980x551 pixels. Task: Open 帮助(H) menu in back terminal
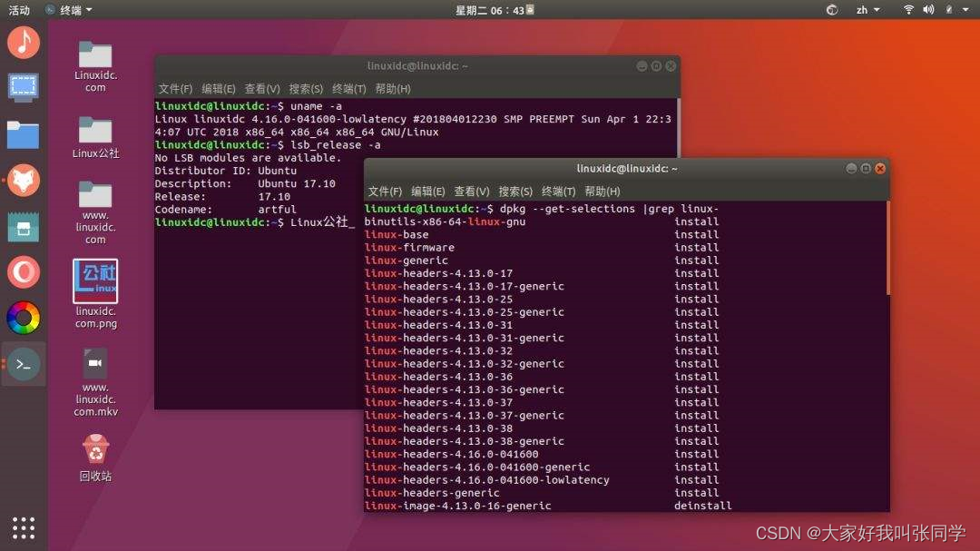tap(393, 89)
